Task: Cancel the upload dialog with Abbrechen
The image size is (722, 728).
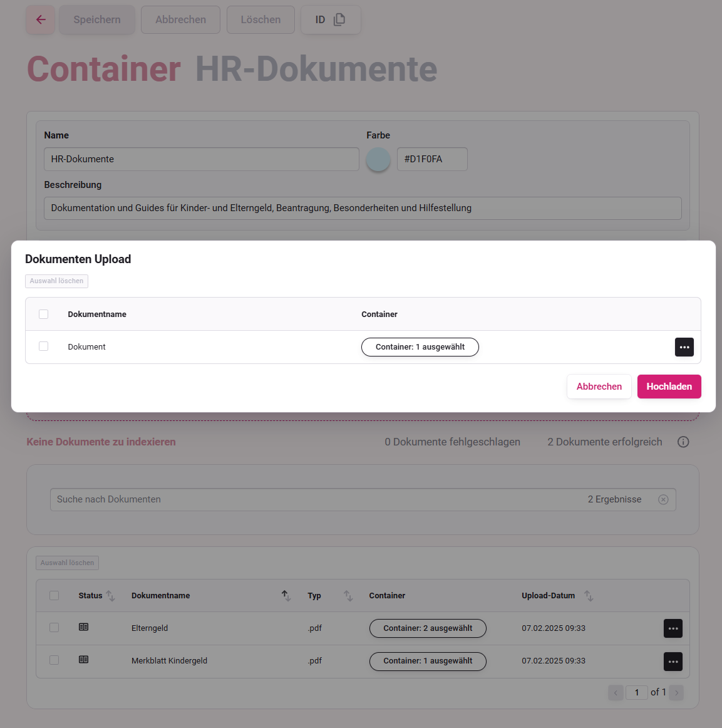Action: 599,387
